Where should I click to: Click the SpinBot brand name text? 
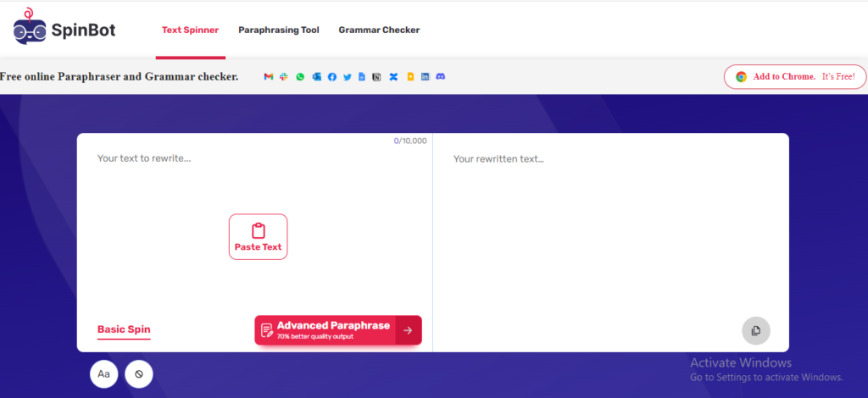[84, 30]
